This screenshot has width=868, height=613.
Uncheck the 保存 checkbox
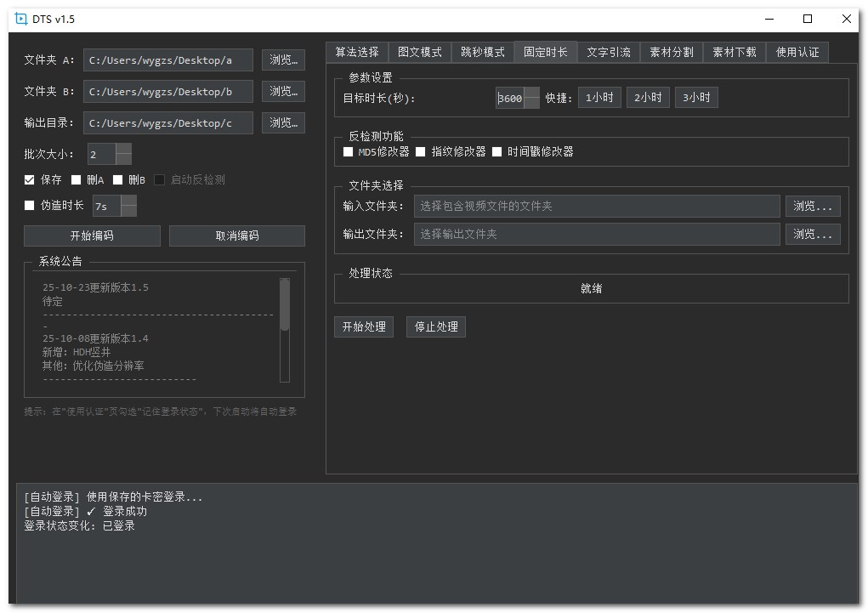coord(28,179)
